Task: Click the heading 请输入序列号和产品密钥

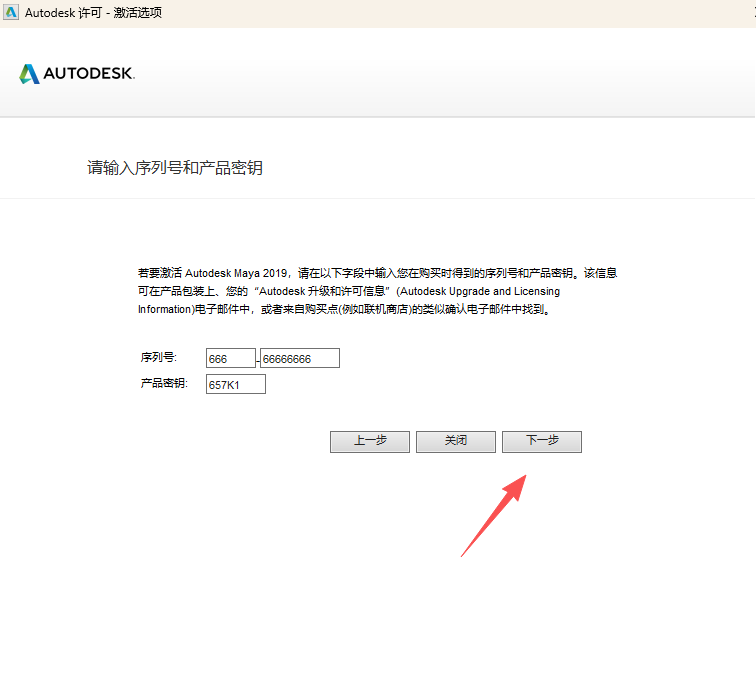Action: [175, 168]
